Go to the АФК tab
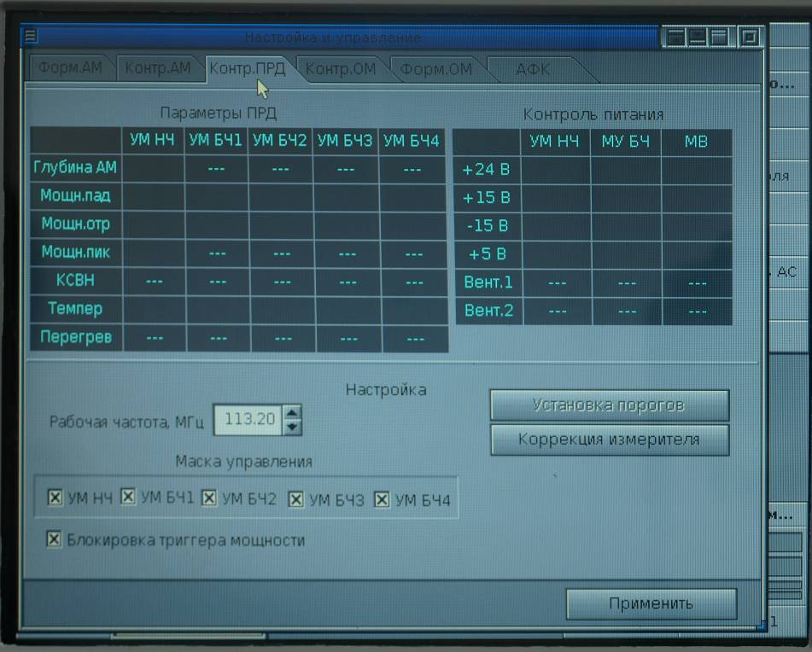 533,69
